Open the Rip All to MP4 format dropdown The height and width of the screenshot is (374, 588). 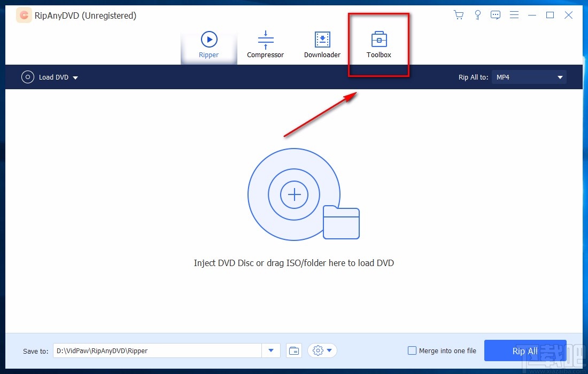(529, 77)
